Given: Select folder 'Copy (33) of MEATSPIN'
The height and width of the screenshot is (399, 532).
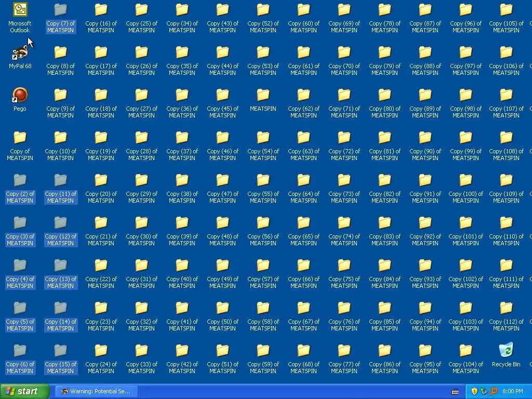Looking at the screenshot, I should pos(141,358).
